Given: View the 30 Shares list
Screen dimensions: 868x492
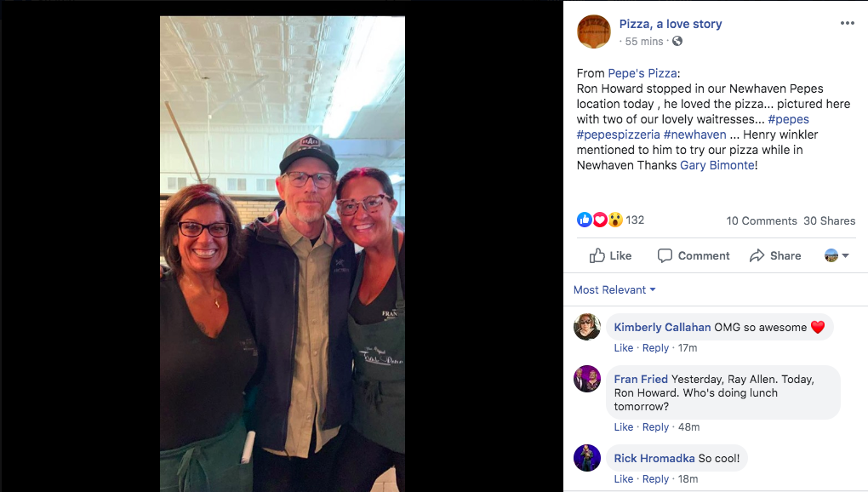Looking at the screenshot, I should 829,220.
